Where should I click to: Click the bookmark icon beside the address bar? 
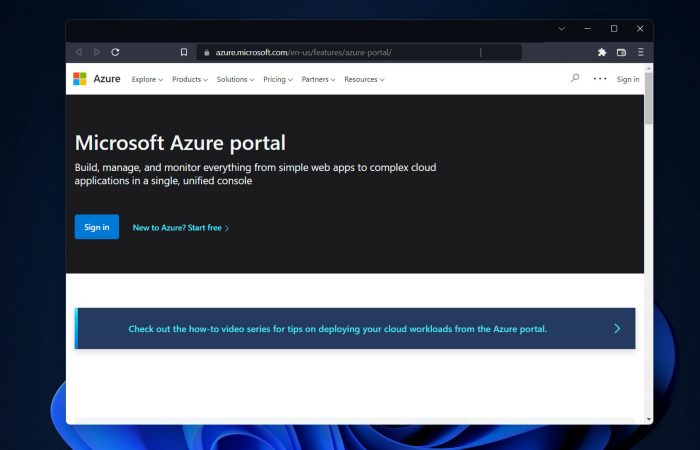coord(183,52)
